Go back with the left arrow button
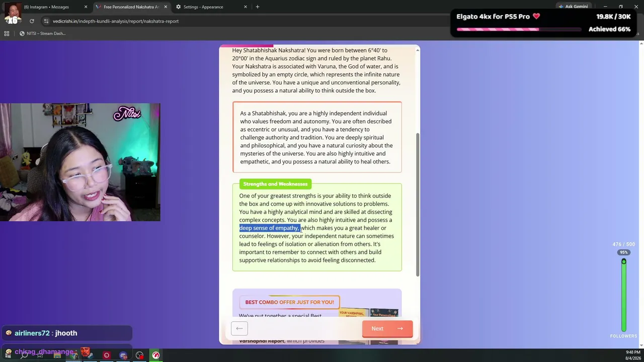The height and width of the screenshot is (362, 644). [x=239, y=328]
